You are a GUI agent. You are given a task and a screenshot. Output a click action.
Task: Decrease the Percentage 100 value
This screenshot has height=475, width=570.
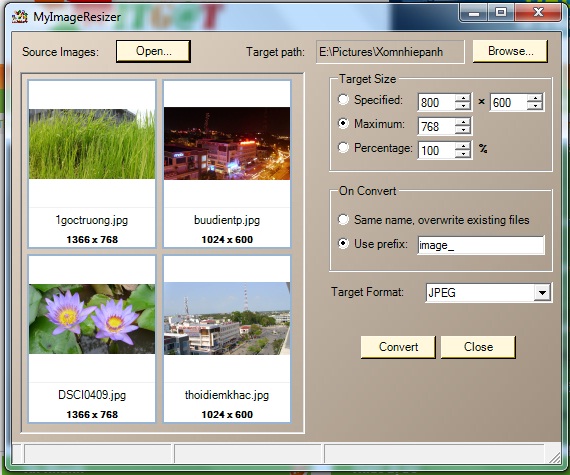pos(463,154)
